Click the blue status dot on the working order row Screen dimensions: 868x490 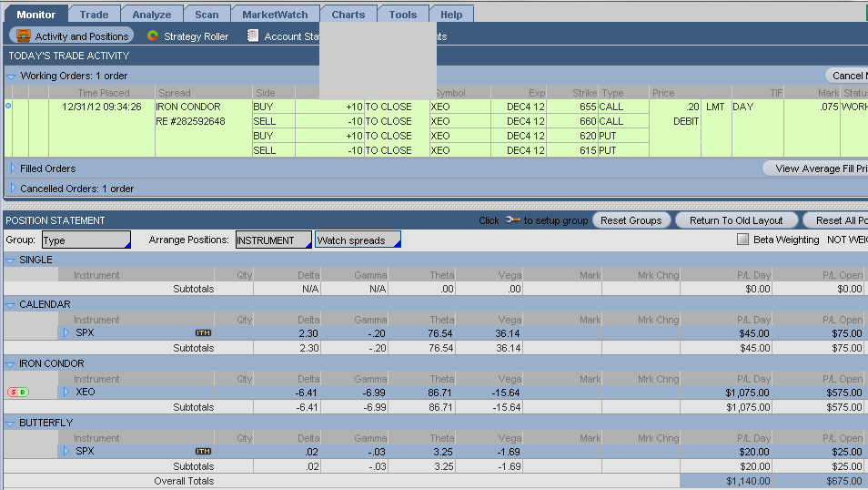point(8,107)
